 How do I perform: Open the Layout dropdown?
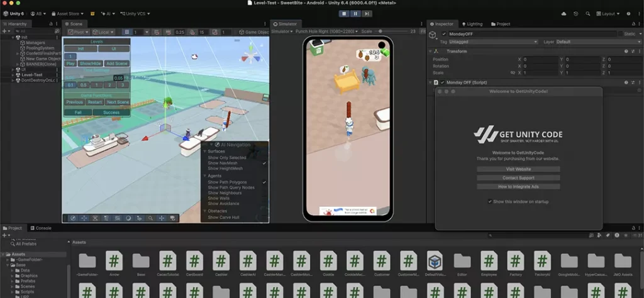609,14
